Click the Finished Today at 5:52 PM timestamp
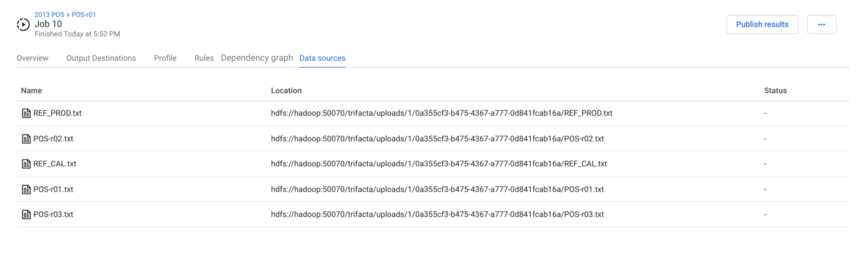868x257 pixels. coord(77,34)
